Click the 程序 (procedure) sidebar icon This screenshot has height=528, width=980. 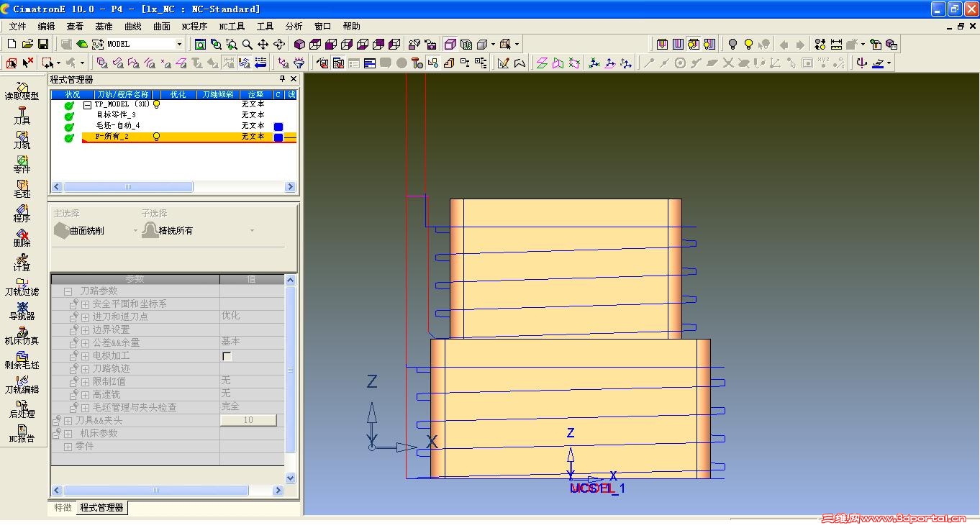22,213
